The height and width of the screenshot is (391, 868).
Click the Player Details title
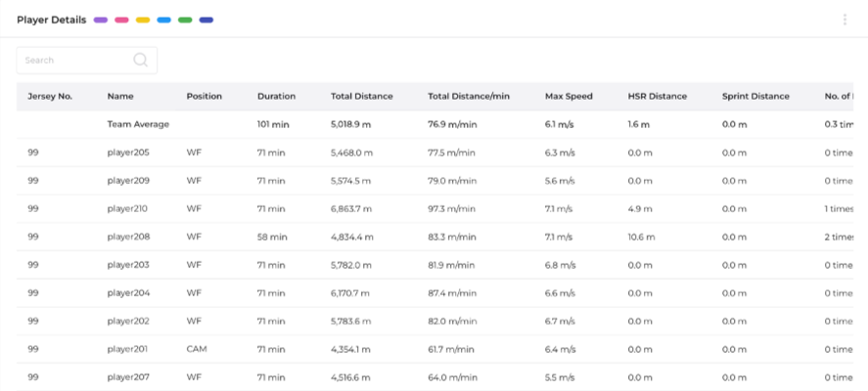(x=52, y=20)
